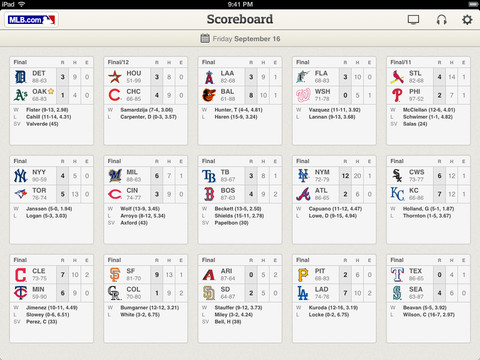Select save pitcher Bell, H (38)
This screenshot has height=360, width=480.
pos(228,321)
